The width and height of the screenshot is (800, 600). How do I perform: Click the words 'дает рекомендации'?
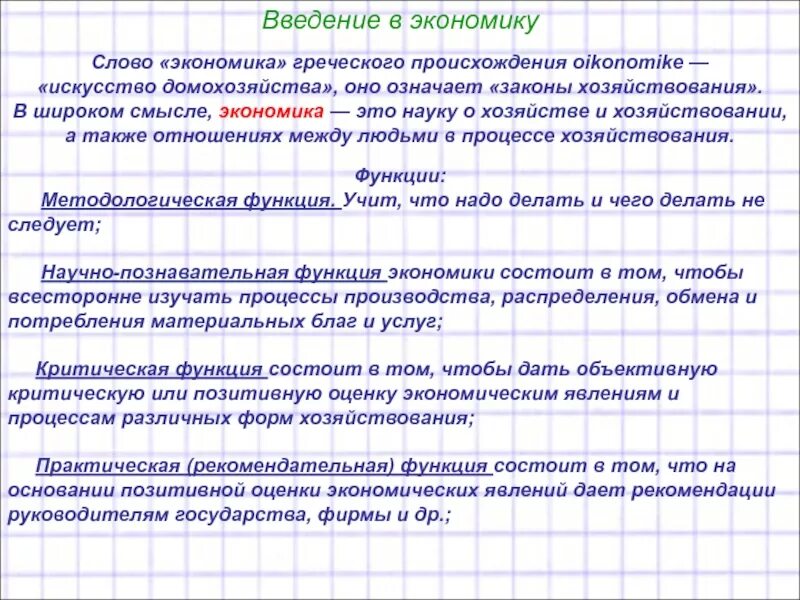click(x=675, y=491)
